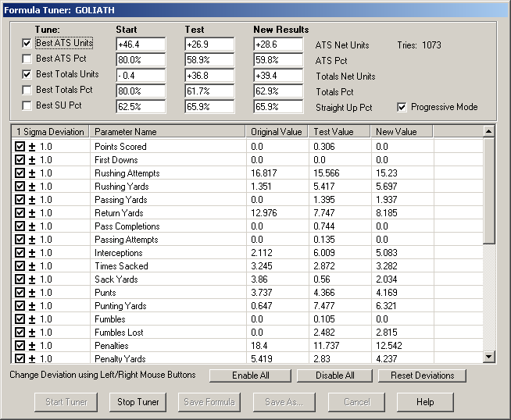Screen dimensions: 511x420
Task: Disable the Punts parameter checkbox
Action: pyautogui.click(x=20, y=293)
